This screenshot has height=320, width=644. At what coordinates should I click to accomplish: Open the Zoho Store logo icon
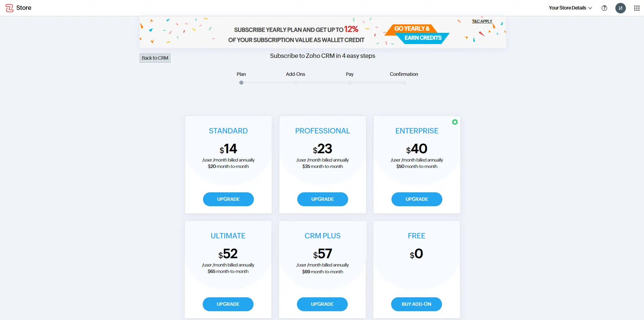pyautogui.click(x=9, y=8)
